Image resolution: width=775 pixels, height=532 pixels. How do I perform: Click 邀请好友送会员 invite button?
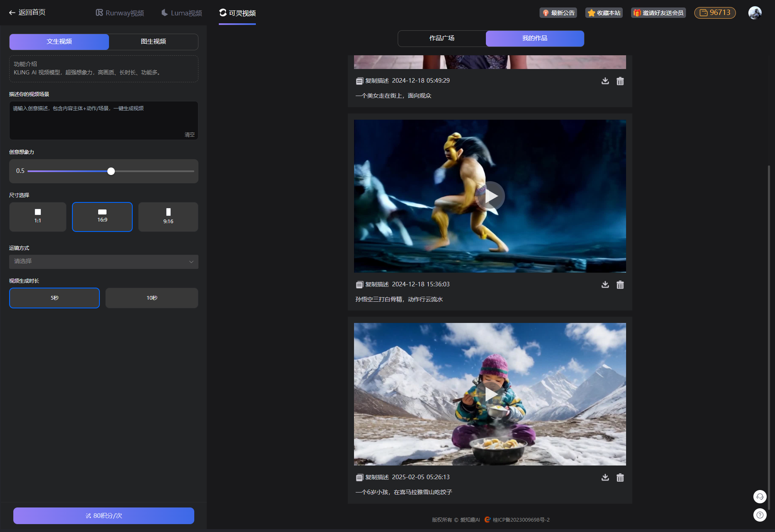659,13
